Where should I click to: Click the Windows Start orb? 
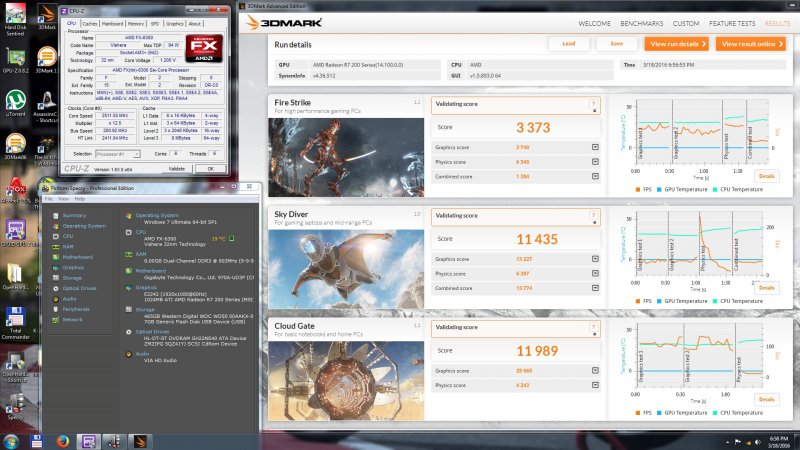(x=11, y=441)
